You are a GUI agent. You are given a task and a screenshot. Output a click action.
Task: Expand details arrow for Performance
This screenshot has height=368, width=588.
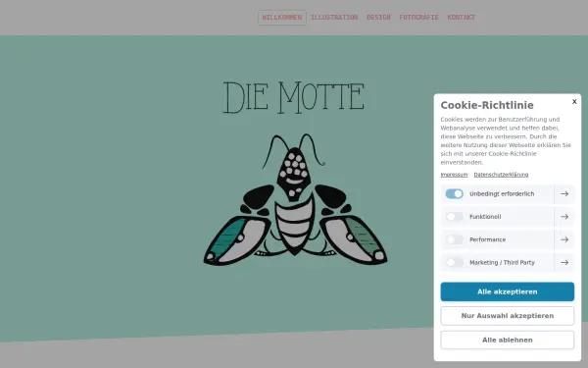click(x=564, y=239)
